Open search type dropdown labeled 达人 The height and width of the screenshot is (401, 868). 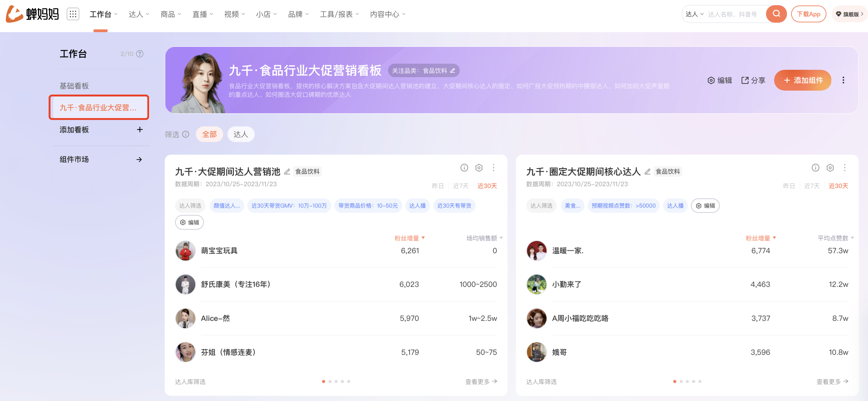coord(694,14)
